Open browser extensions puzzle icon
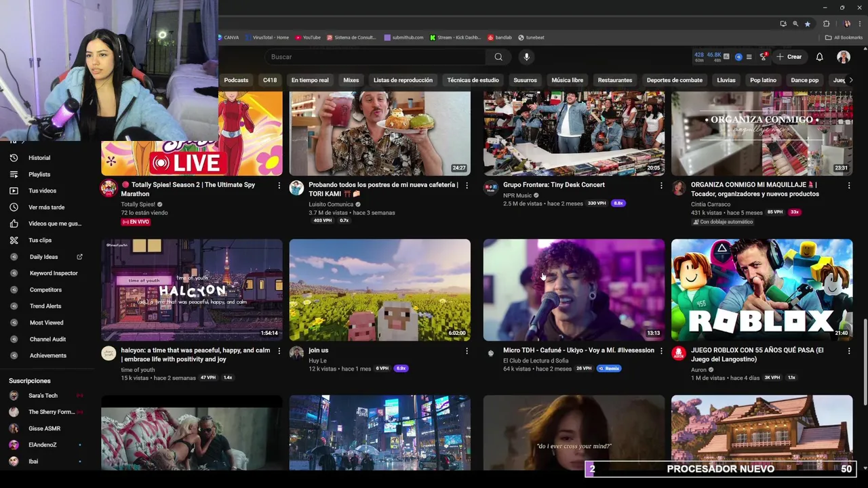 [826, 24]
